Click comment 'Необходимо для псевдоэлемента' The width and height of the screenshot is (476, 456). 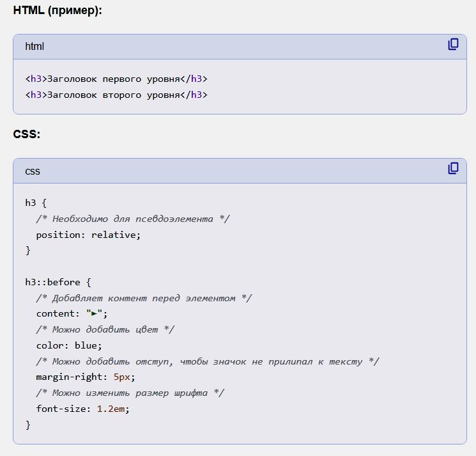133,219
